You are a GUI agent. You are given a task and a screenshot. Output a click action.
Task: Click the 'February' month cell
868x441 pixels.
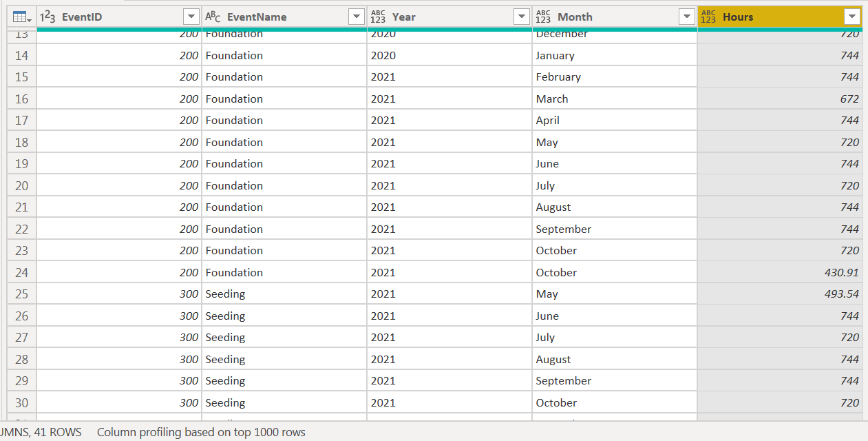click(615, 77)
